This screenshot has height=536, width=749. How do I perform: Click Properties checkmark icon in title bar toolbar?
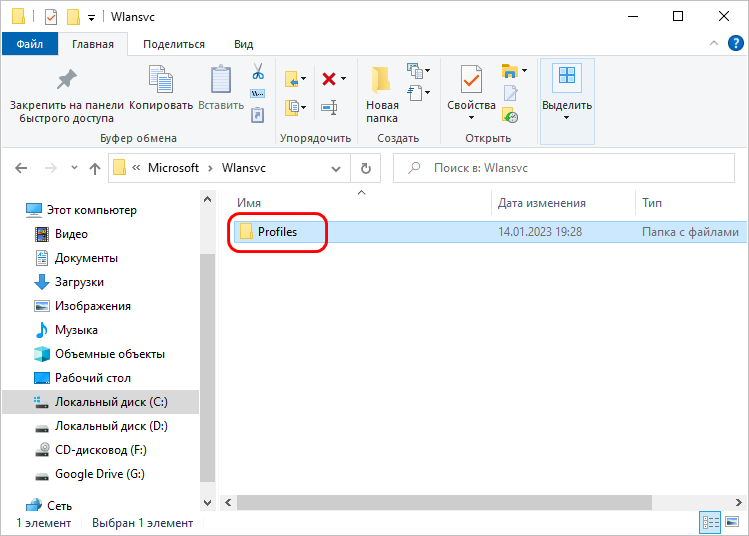51,18
